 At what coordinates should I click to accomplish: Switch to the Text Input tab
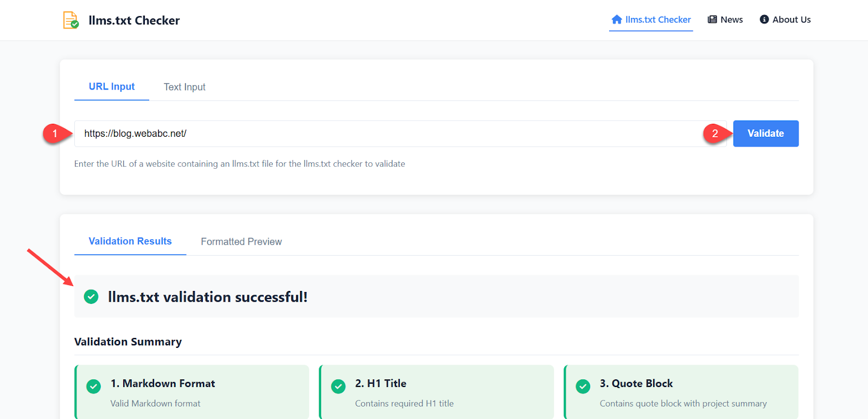click(184, 87)
